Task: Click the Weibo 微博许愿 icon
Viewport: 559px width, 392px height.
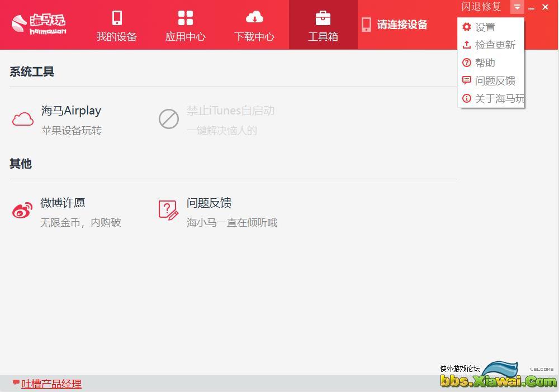Action: click(x=23, y=211)
